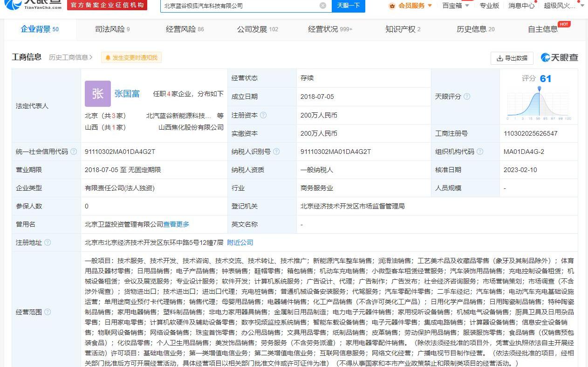Clear search box with the X icon
The image size is (588, 367).
[x=323, y=6]
